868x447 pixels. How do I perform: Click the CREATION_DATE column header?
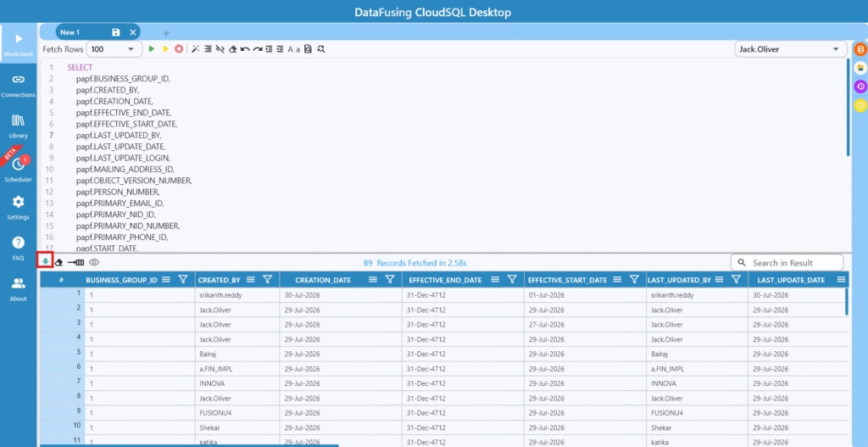tap(323, 280)
